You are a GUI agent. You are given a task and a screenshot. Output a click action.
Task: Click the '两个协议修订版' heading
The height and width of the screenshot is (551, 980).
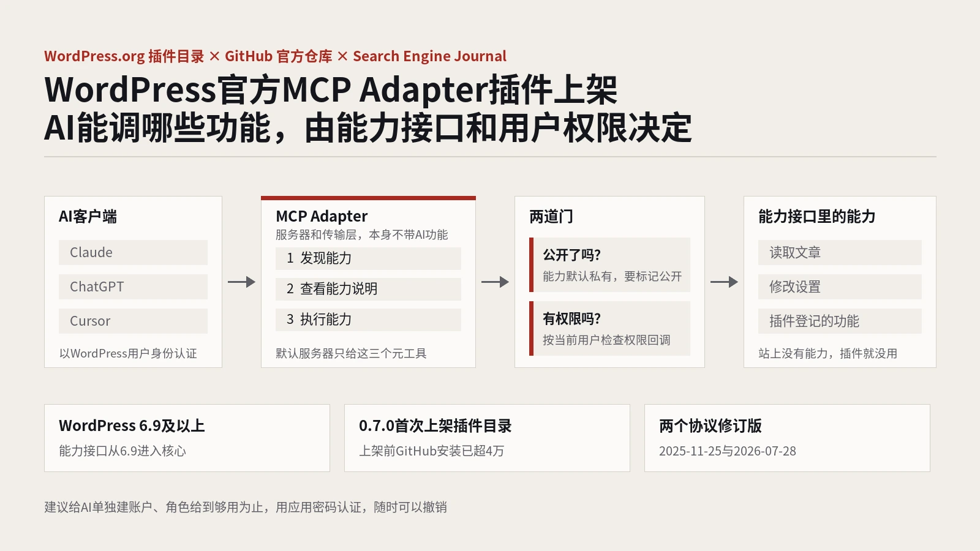[x=710, y=425]
